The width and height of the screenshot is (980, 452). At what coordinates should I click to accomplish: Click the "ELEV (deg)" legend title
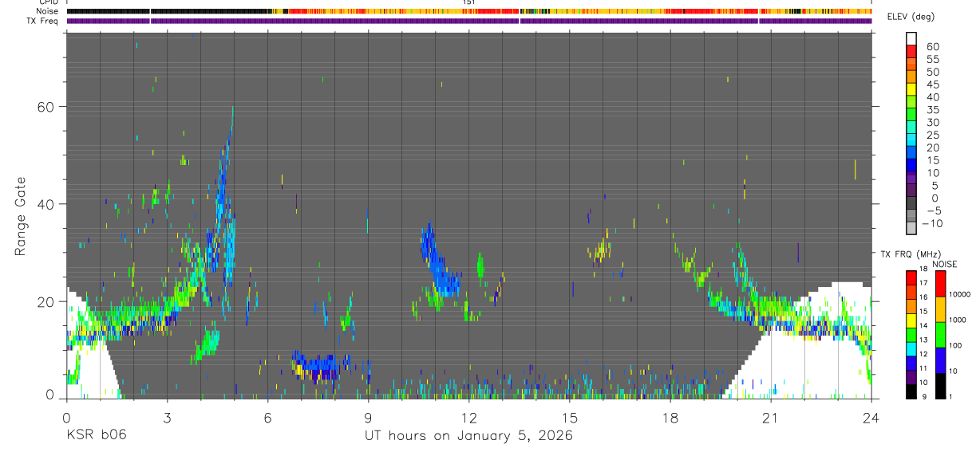coord(913,17)
